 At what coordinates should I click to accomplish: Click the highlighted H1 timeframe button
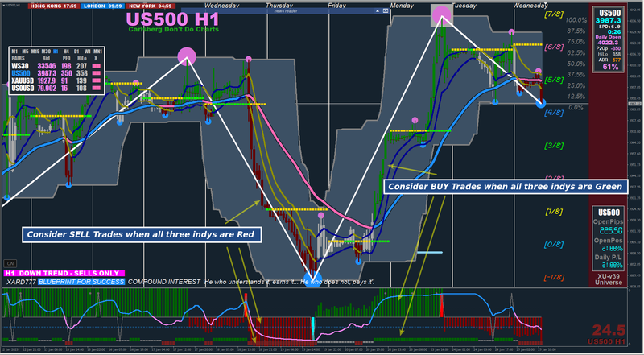click(x=56, y=52)
